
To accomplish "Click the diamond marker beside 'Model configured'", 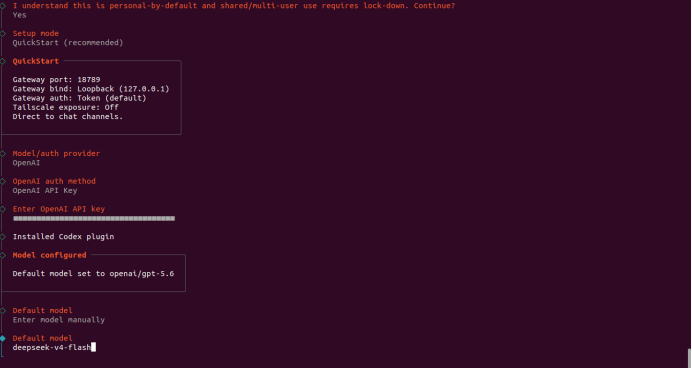I will [3, 255].
